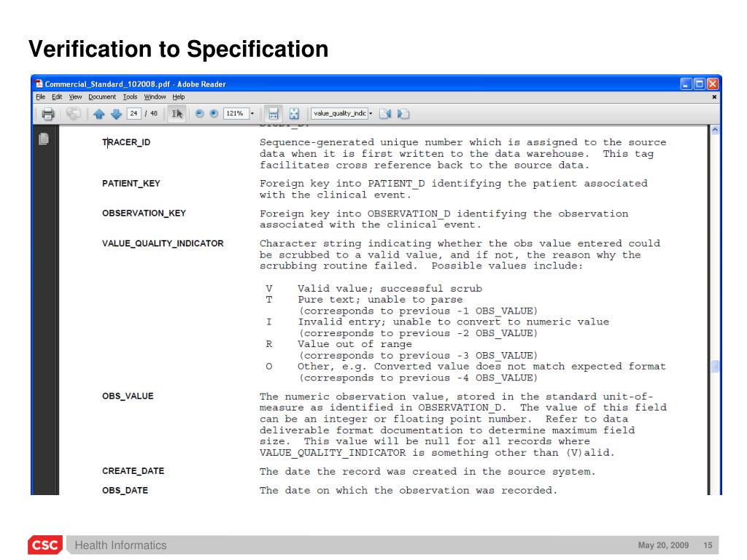Screen dimensions: 747x560
Task: Open the Document menu
Action: 102,97
